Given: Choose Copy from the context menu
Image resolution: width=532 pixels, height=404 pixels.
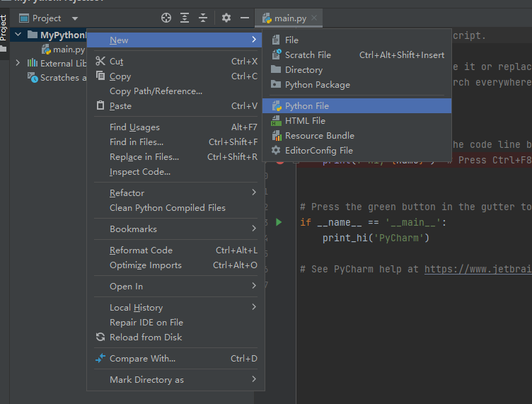Looking at the screenshot, I should pyautogui.click(x=175, y=76).
